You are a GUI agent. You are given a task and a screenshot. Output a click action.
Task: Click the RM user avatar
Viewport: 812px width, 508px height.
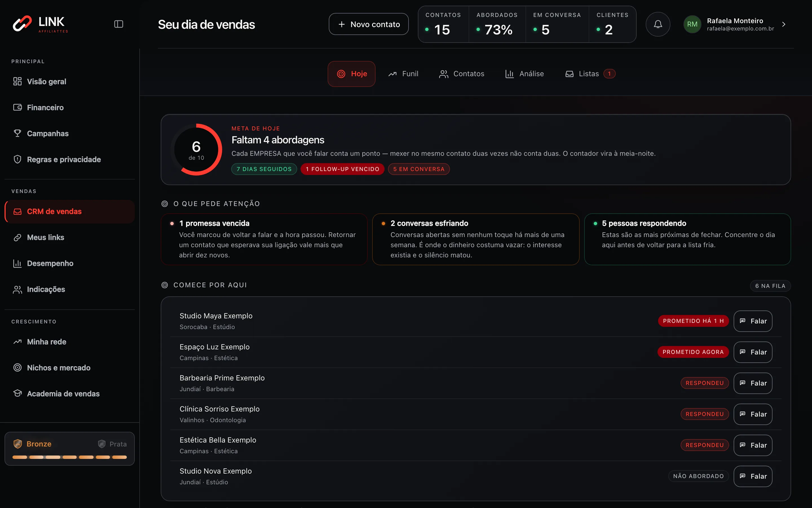(x=692, y=24)
